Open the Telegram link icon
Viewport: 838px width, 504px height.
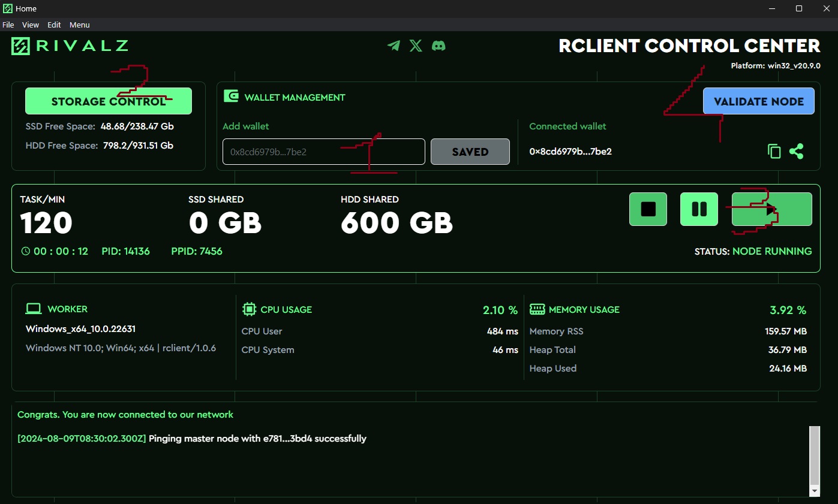point(394,46)
